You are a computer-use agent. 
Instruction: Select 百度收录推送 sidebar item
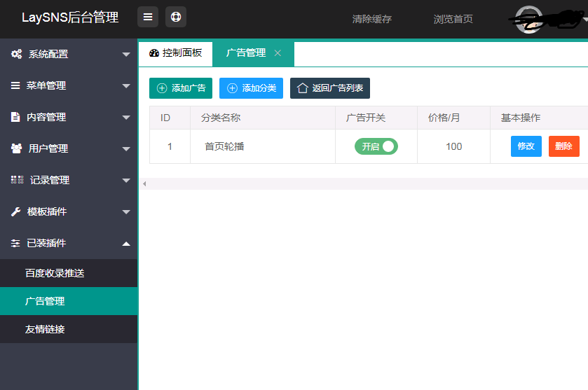[55, 273]
